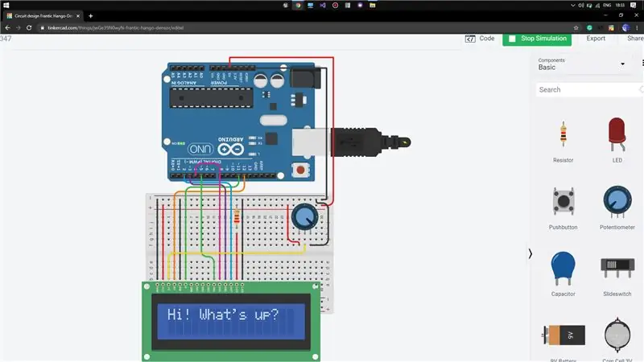Click the ENG language indicator

(607, 6)
